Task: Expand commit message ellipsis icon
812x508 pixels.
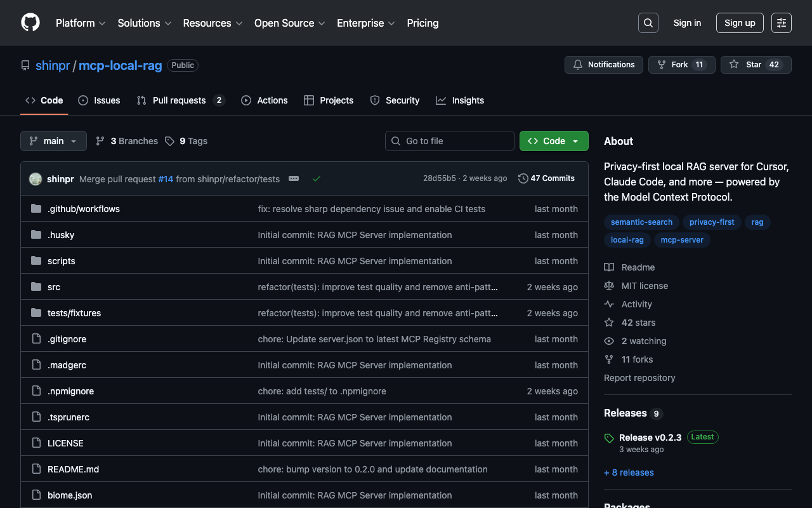Action: tap(294, 179)
